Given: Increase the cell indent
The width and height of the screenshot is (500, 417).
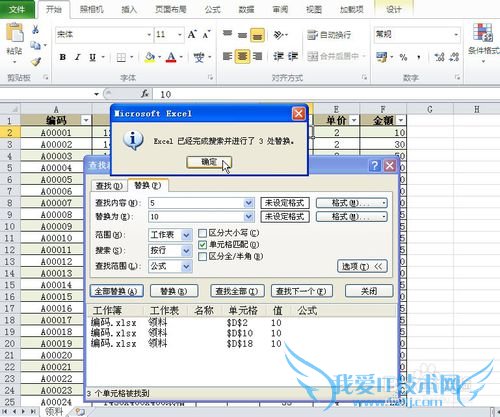Looking at the screenshot, I should point(293,56).
